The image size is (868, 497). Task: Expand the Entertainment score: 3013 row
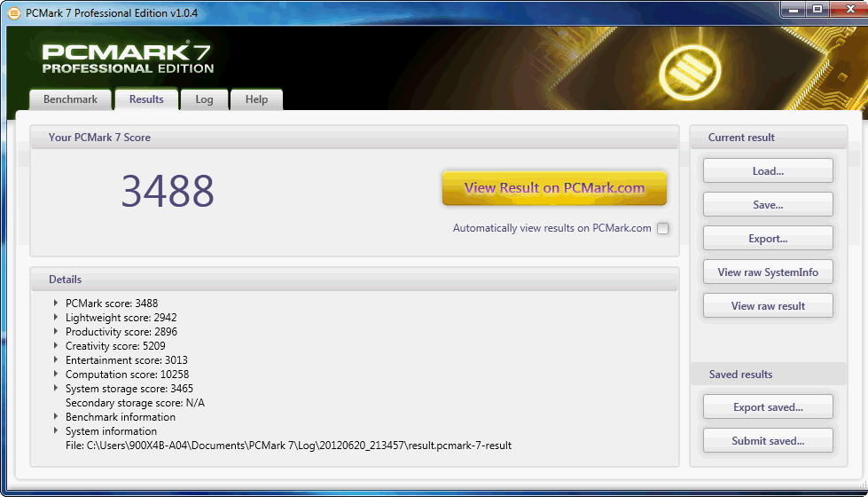click(x=56, y=360)
